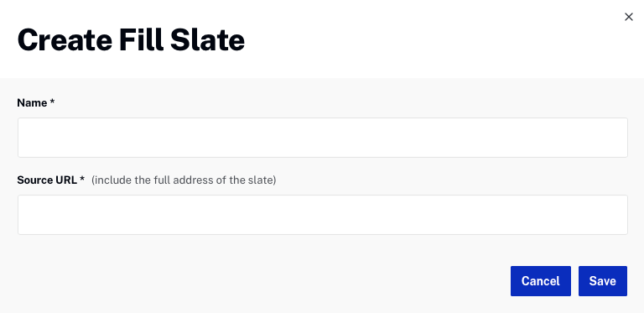Screen dimensions: 644x313
Task: Close the Create Fill Slate dialog
Action: point(628,17)
